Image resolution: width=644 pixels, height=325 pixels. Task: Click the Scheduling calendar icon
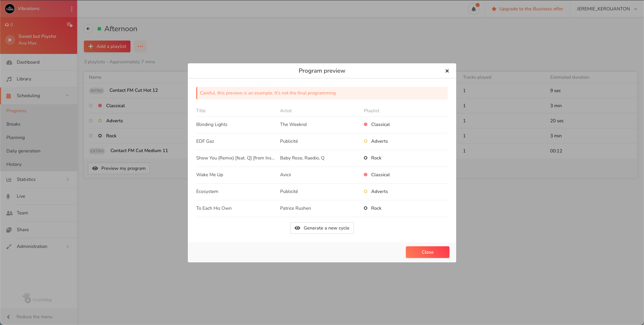click(x=9, y=96)
